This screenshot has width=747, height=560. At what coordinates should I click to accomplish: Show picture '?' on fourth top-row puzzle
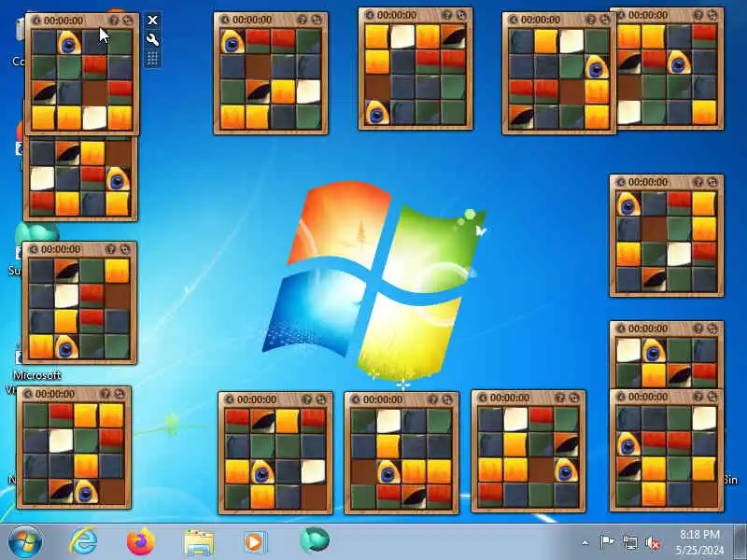tap(591, 20)
